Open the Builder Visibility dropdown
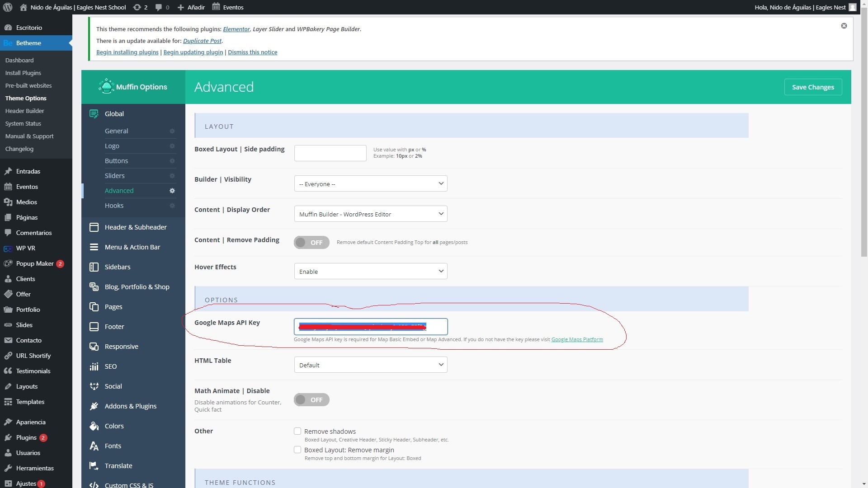Screen dimensions: 868x488 click(x=371, y=183)
